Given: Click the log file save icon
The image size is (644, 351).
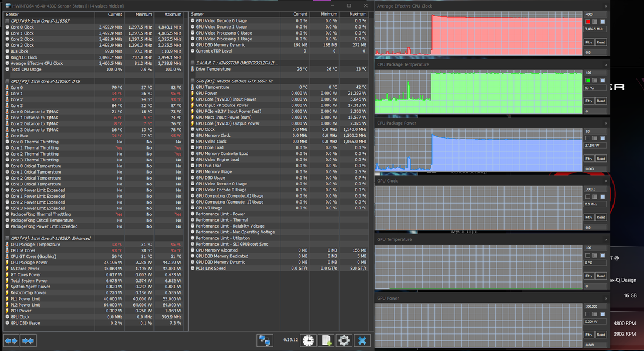Looking at the screenshot, I should pos(326,340).
